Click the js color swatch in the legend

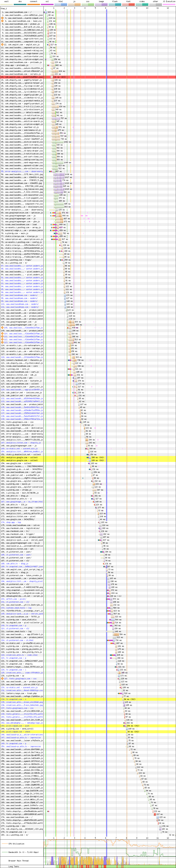tap(74, 4)
